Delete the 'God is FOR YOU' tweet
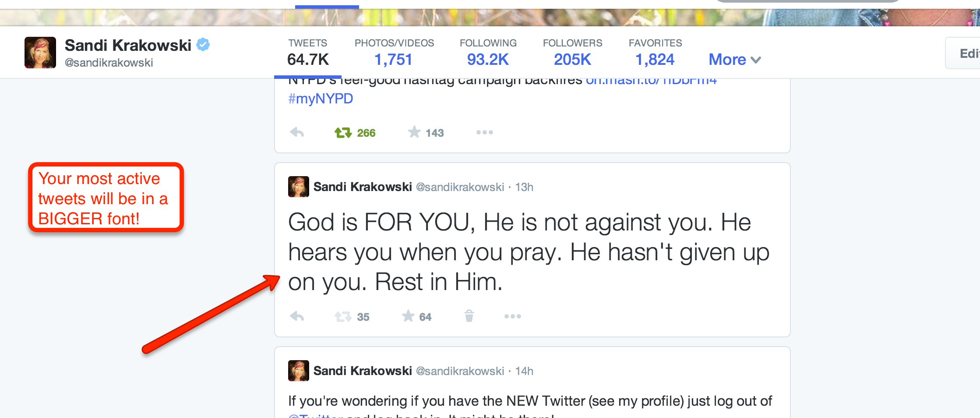This screenshot has width=980, height=418. (469, 316)
